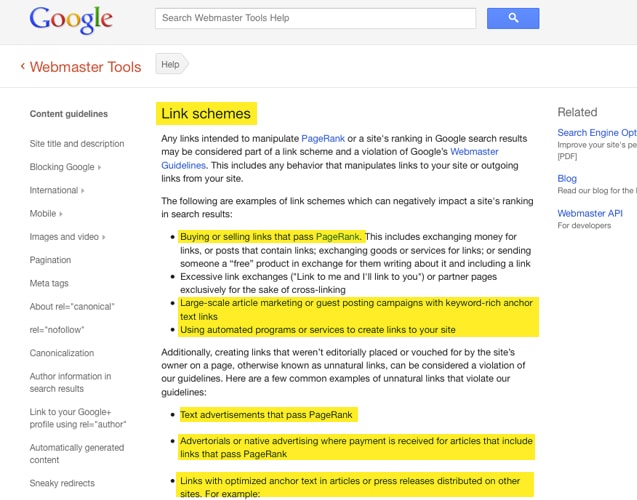Follow the Webmaster Guidelines link
The image size is (637, 500).
[474, 152]
